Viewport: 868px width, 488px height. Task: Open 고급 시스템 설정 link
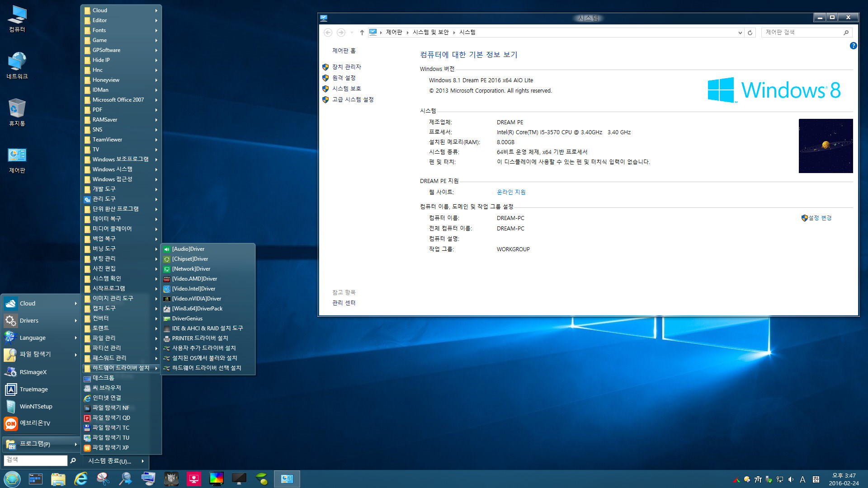click(353, 99)
